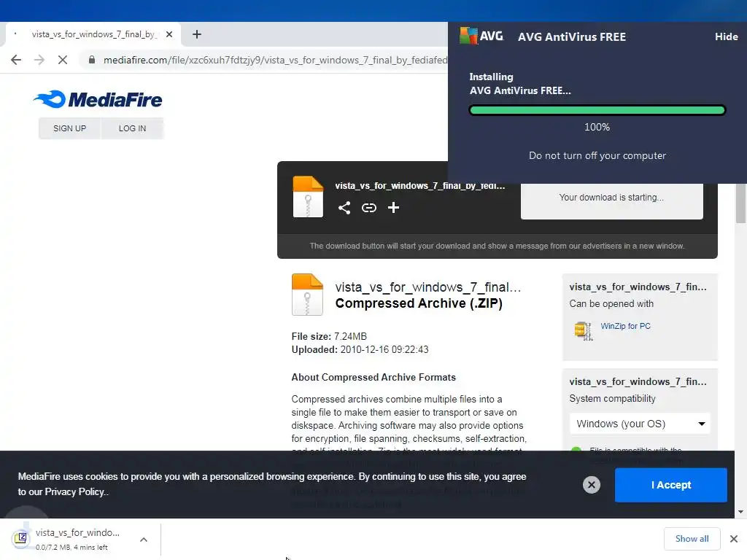Close the vista_vs_for_windows_7 browser tab
This screenshot has height=560, width=747.
pyautogui.click(x=169, y=34)
